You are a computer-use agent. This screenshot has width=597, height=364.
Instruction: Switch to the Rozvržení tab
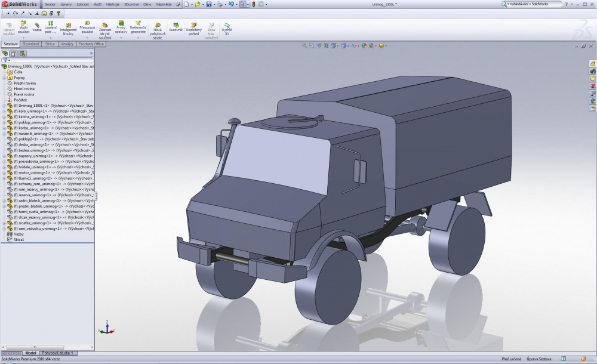[x=30, y=44]
